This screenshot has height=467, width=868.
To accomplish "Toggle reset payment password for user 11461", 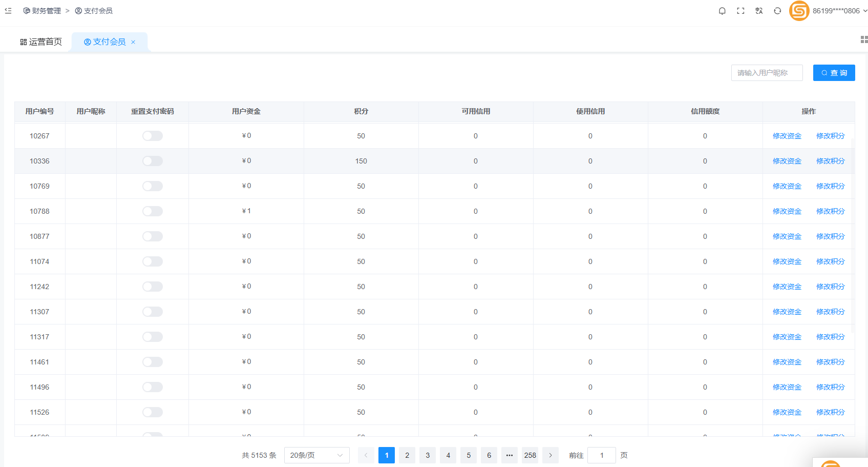I will pos(153,362).
